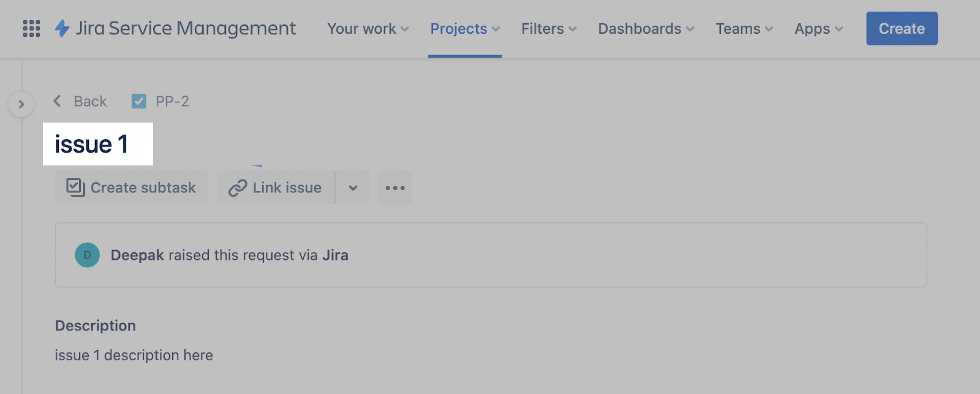980x394 pixels.
Task: Open the PP-2 issue key link
Action: [x=172, y=101]
